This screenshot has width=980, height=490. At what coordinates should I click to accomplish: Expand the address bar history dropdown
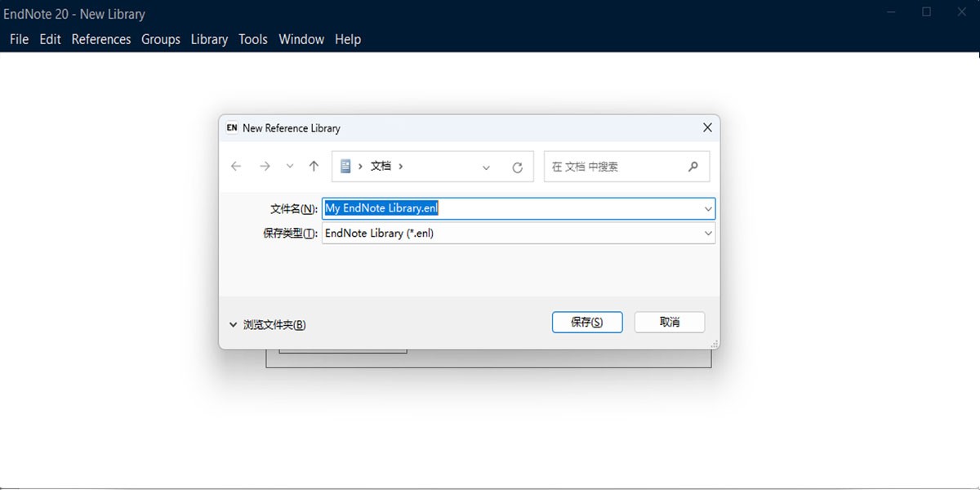click(x=486, y=167)
